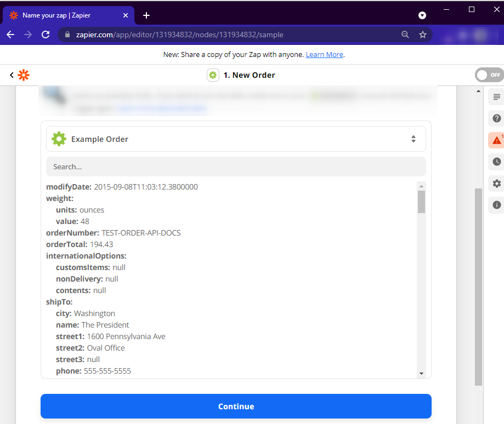This screenshot has height=424, width=504.
Task: Open the Zapier home logo
Action: [x=24, y=75]
